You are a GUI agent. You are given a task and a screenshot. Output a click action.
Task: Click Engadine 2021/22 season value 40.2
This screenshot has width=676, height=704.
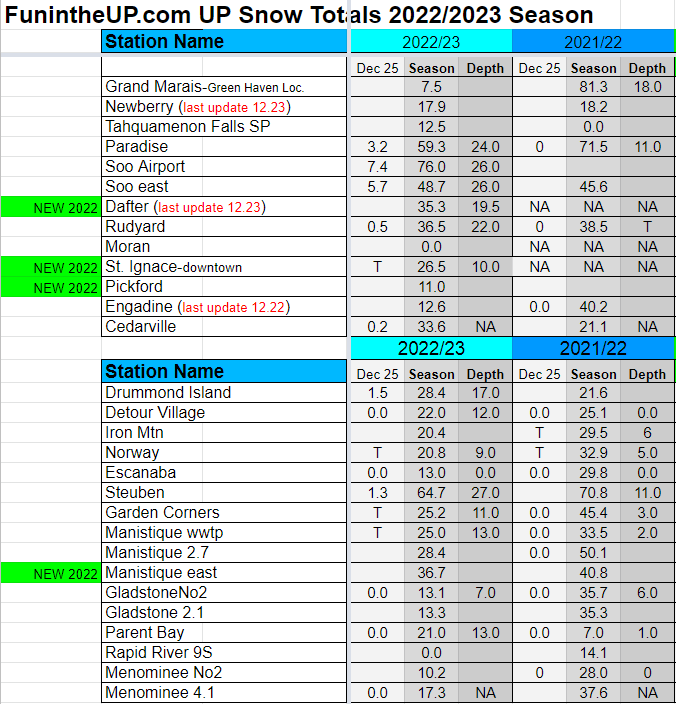[593, 307]
